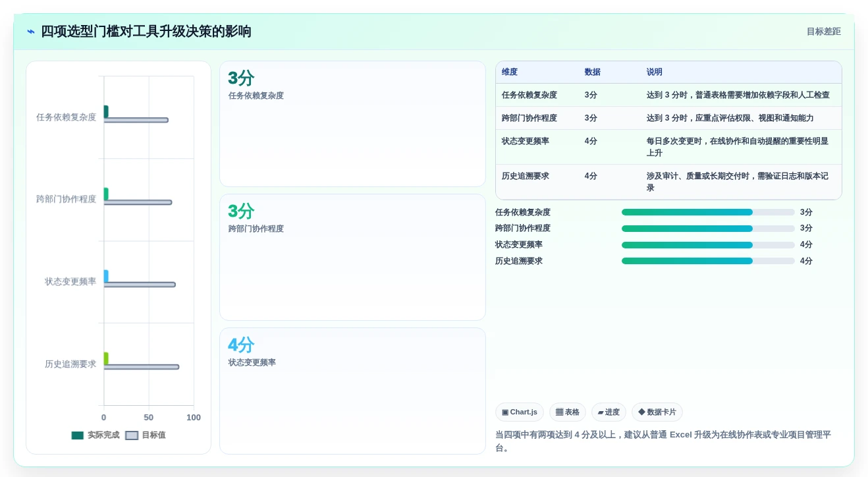The image size is (868, 477).
Task: Click the 实际完成 green legend swatch
Action: pos(78,435)
